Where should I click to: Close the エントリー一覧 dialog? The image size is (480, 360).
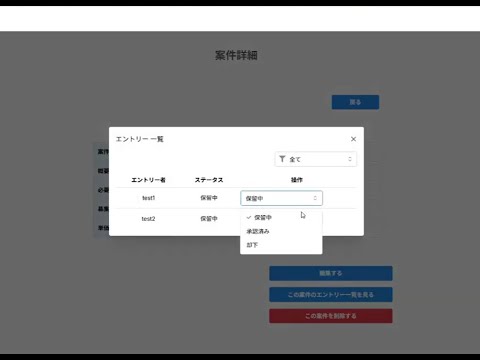[x=353, y=139]
